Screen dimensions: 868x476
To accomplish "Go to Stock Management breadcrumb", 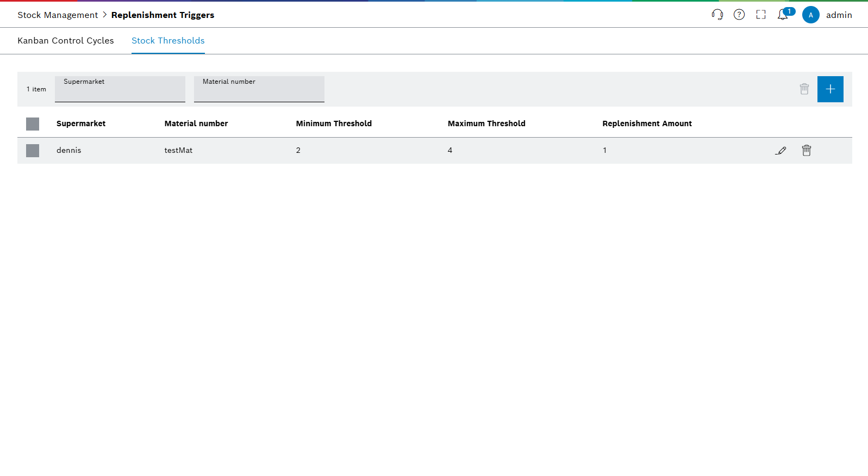I will tap(58, 15).
